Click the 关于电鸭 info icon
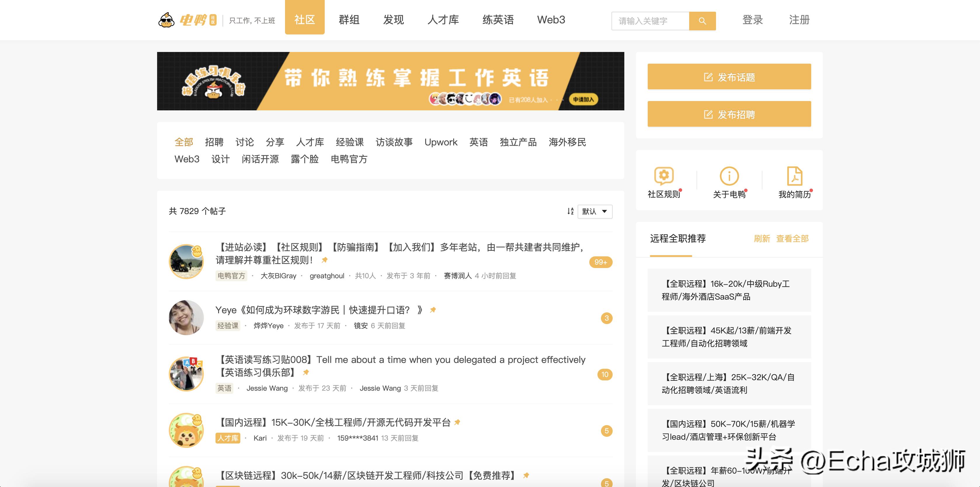980x487 pixels. point(729,176)
